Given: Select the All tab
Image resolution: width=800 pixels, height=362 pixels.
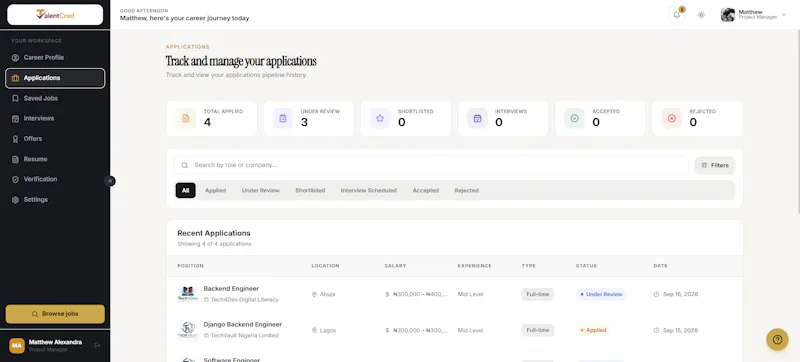Looking at the screenshot, I should [186, 191].
